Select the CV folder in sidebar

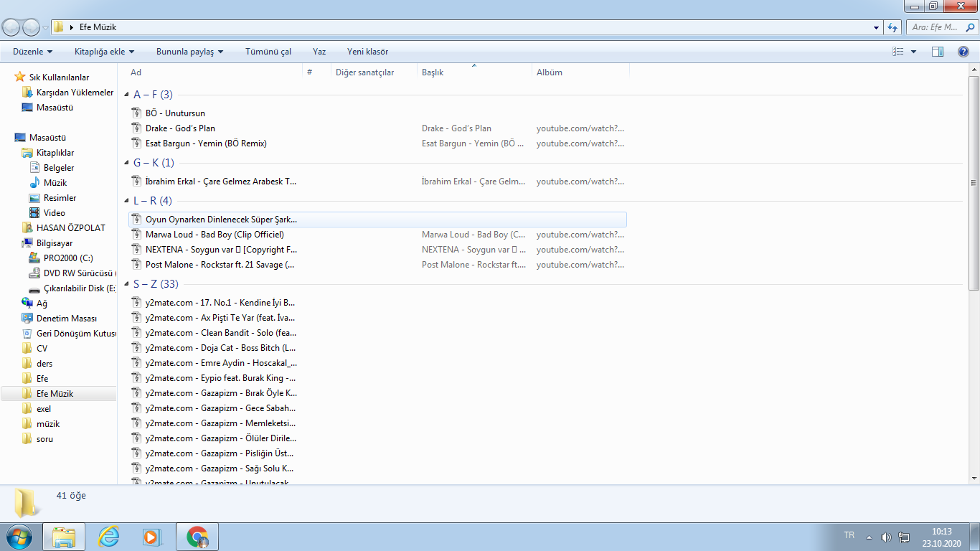click(x=42, y=348)
